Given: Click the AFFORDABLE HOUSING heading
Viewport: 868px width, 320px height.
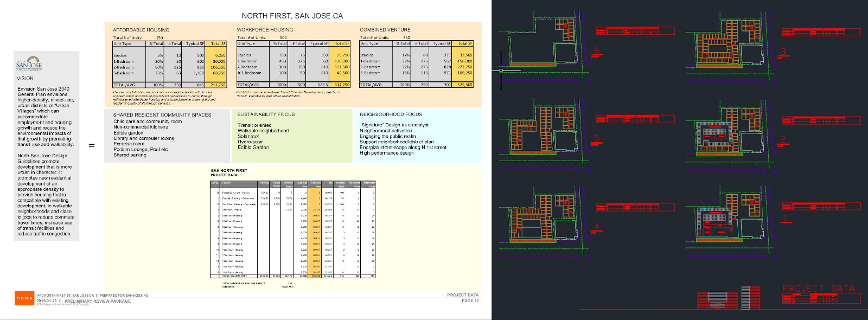Looking at the screenshot, I should coord(141,30).
